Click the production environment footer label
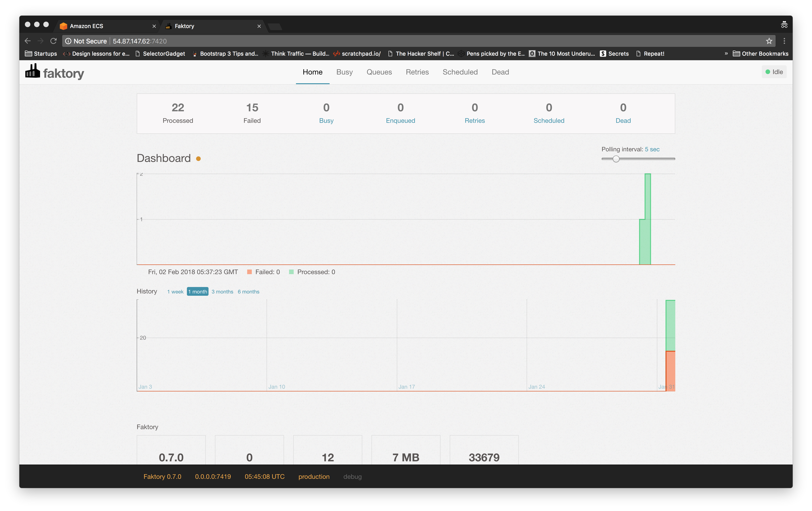 point(314,477)
